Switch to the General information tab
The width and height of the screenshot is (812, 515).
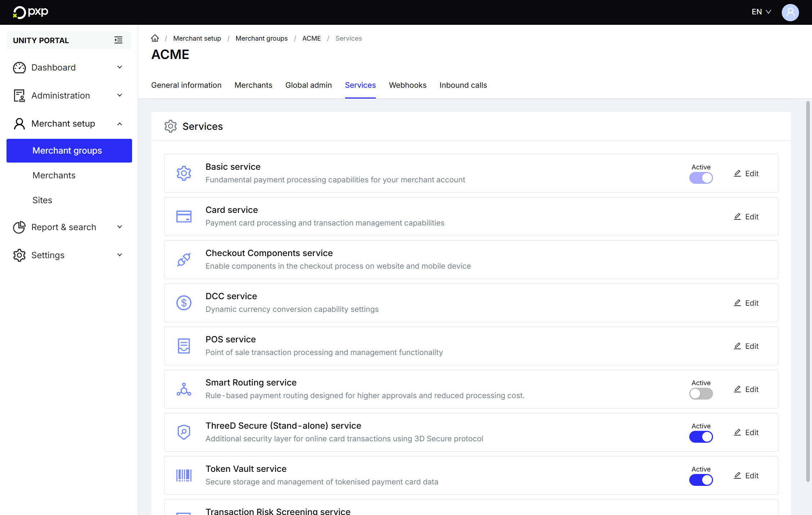(x=186, y=85)
